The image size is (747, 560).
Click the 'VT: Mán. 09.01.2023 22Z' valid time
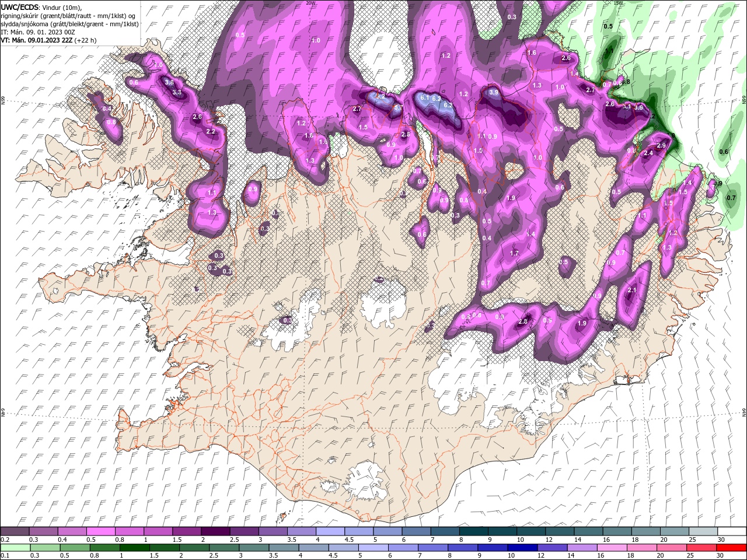click(x=37, y=40)
